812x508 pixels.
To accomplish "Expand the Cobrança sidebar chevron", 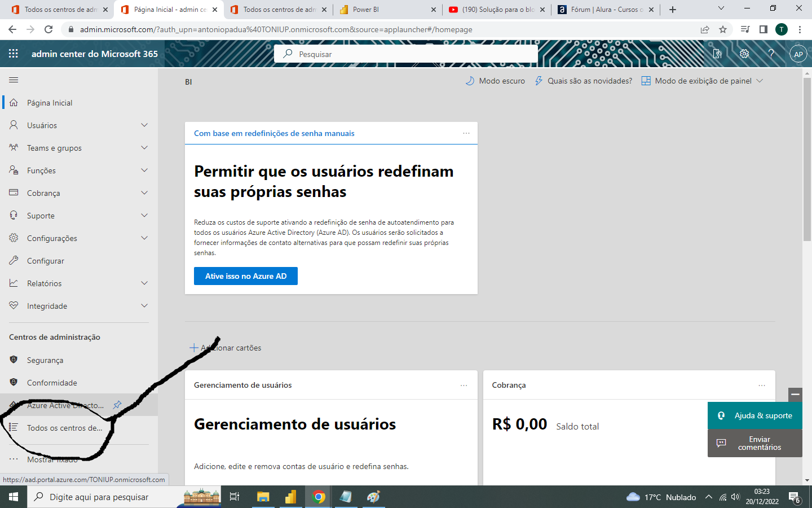I will [x=144, y=193].
